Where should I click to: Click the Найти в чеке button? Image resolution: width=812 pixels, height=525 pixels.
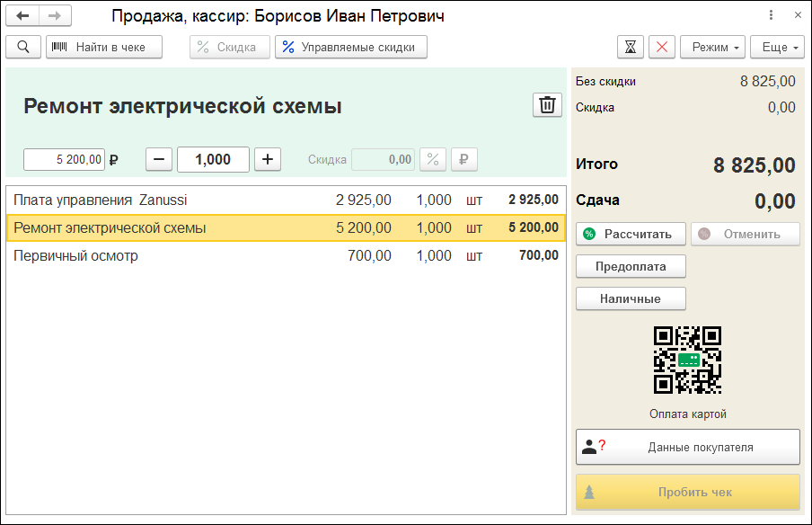[x=104, y=47]
